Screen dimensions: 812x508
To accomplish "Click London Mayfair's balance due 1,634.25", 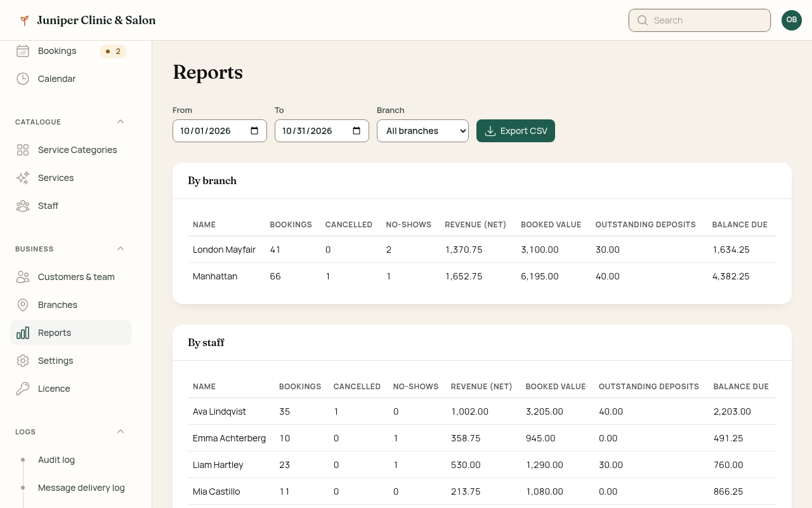I will (731, 250).
